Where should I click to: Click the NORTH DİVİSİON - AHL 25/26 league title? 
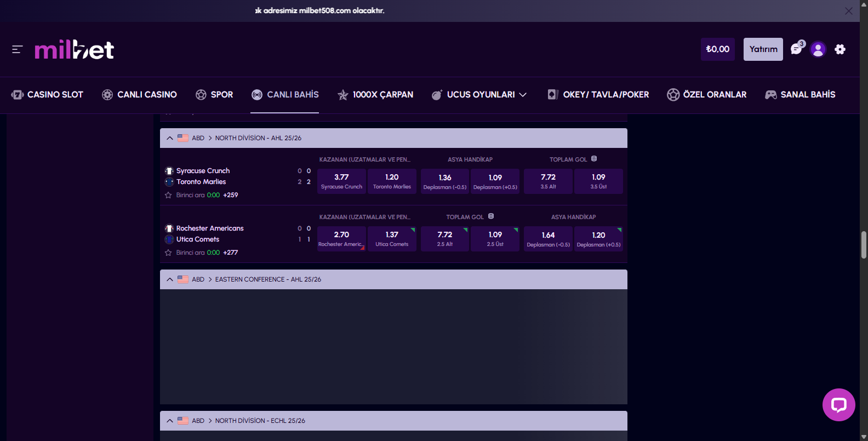tap(258, 138)
